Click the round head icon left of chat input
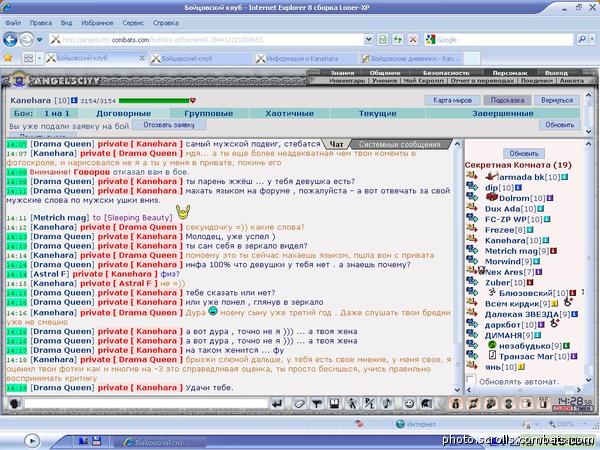 [x=15, y=404]
